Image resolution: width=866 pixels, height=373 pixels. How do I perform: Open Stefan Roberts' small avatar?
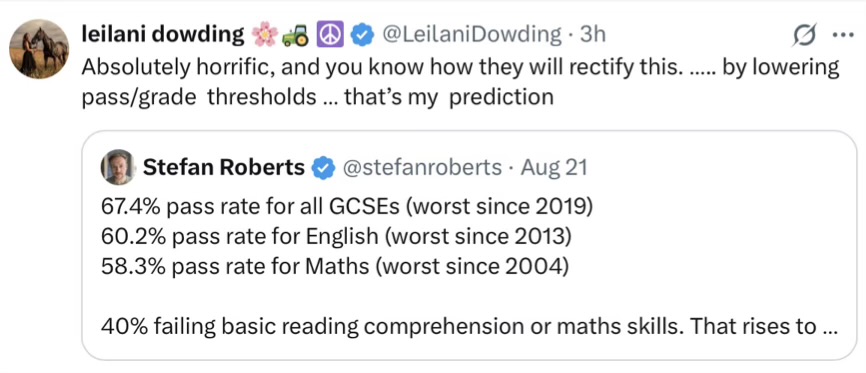[118, 167]
